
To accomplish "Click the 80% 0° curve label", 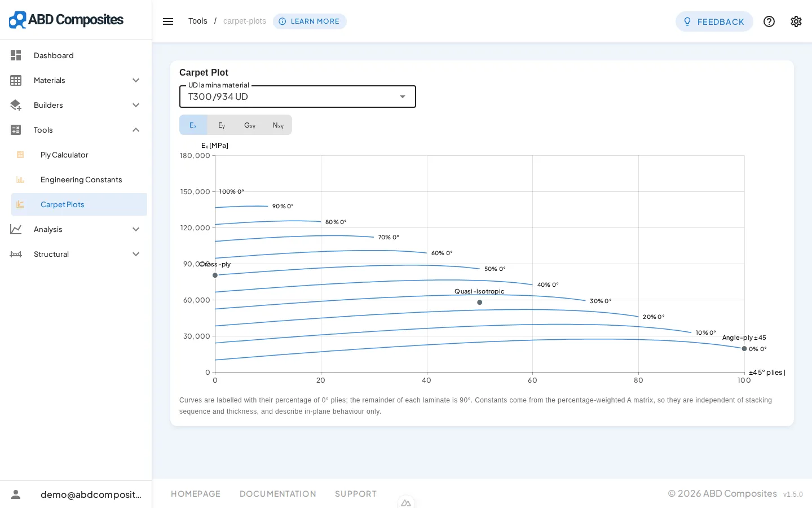I will click(x=336, y=222).
